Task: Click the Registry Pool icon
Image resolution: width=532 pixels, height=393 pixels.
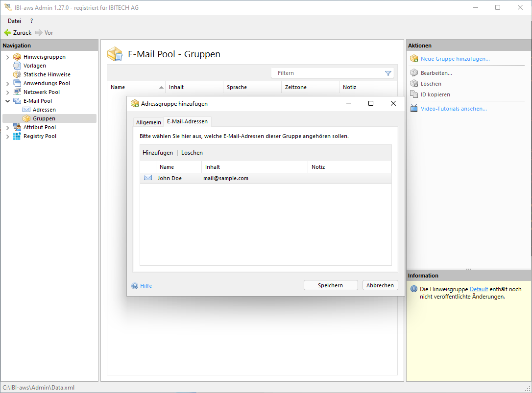Action: [17, 136]
